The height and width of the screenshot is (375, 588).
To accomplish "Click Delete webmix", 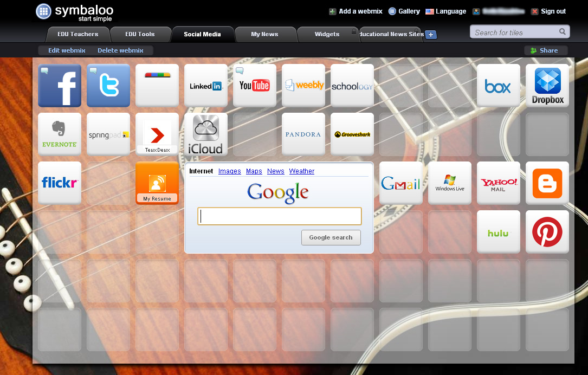I will 120,50.
